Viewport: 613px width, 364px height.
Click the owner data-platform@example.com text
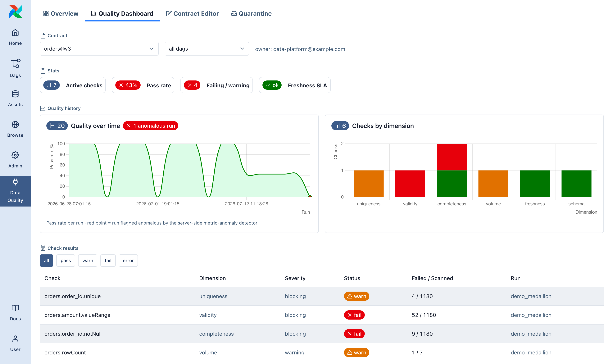(300, 49)
